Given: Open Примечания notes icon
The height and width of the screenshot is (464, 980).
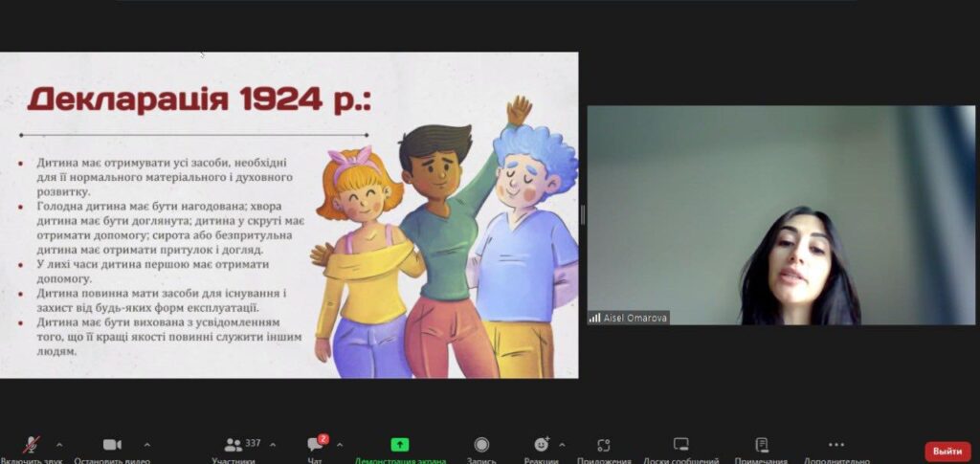Looking at the screenshot, I should (762, 445).
